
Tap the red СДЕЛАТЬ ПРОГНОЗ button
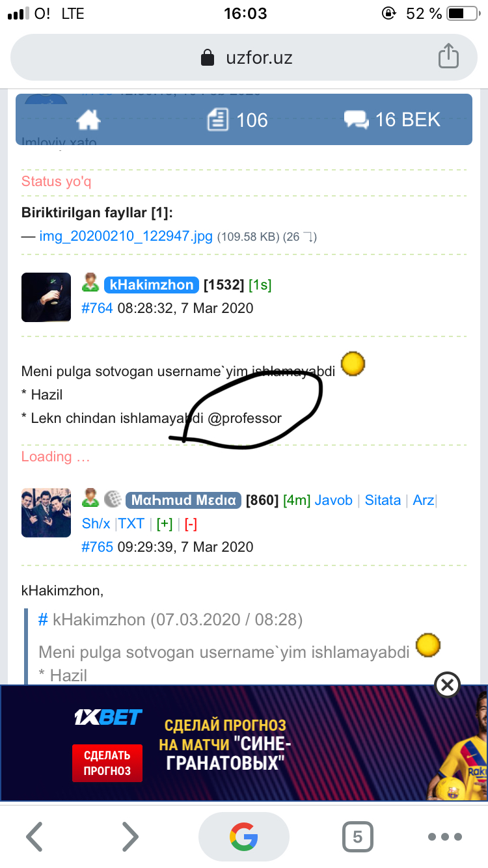[x=107, y=763]
